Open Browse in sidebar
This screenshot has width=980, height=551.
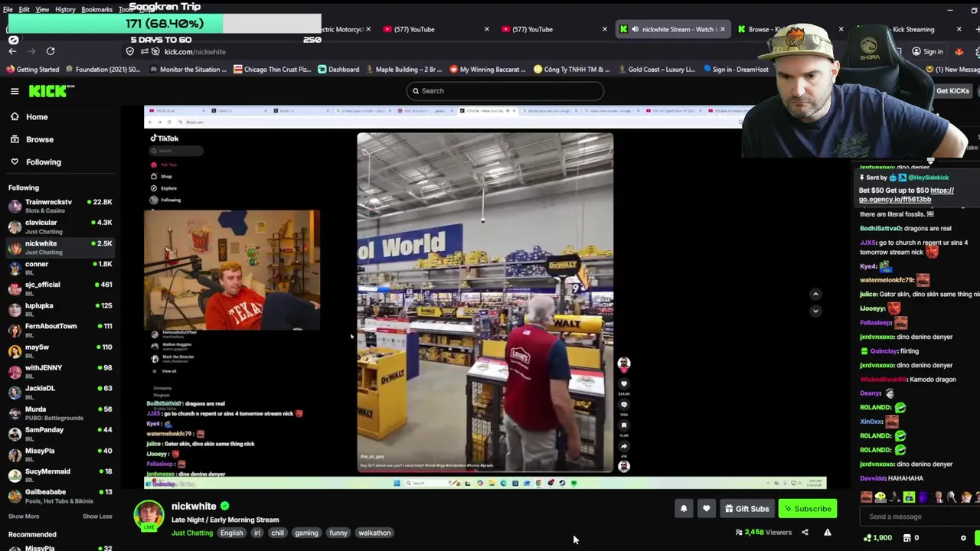[32, 139]
